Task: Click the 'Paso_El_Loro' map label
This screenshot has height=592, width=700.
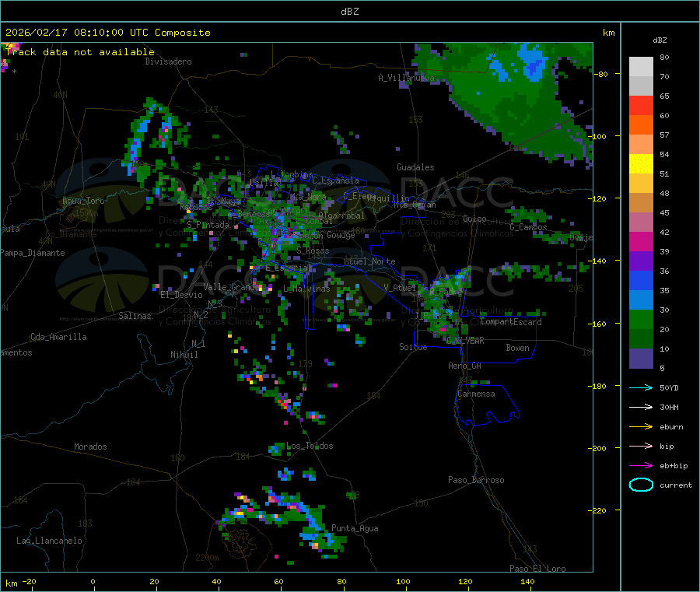Action: [x=537, y=569]
